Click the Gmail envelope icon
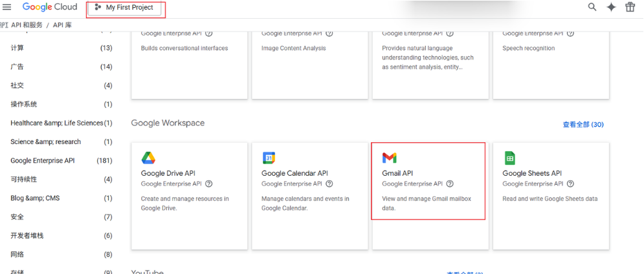644x274 pixels. (x=390, y=158)
